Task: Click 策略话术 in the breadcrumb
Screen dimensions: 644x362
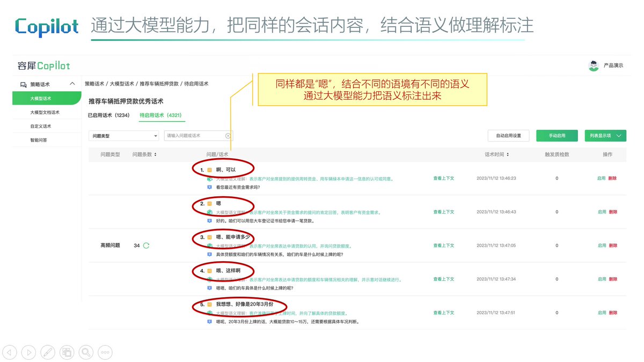Action: tap(95, 84)
